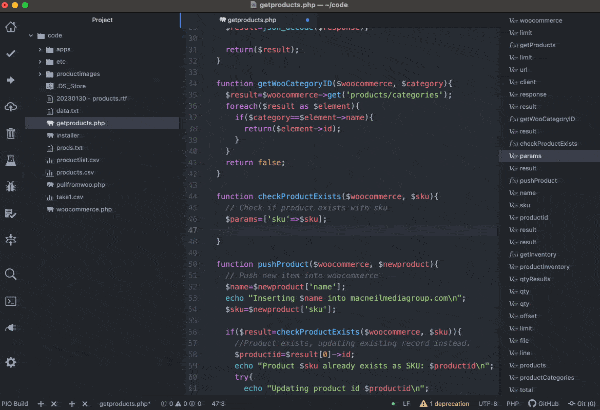Open productlist.csv file
The width and height of the screenshot is (600, 410).
78,160
